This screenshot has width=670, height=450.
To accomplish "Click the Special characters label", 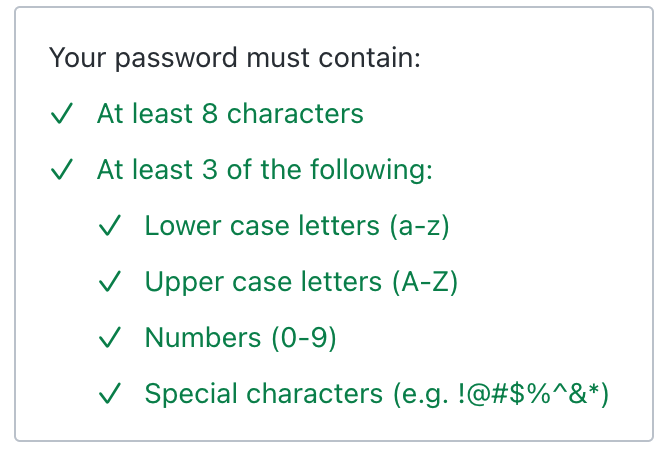I will 263,394.
